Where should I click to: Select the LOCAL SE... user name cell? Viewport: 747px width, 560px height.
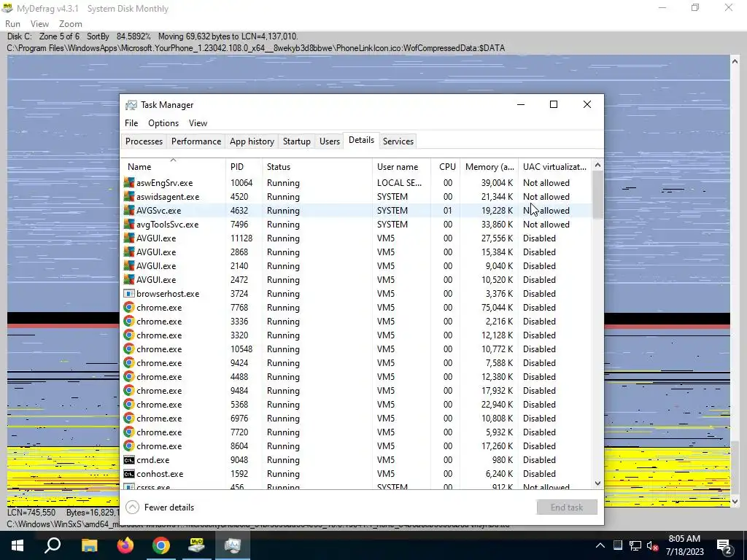point(399,183)
